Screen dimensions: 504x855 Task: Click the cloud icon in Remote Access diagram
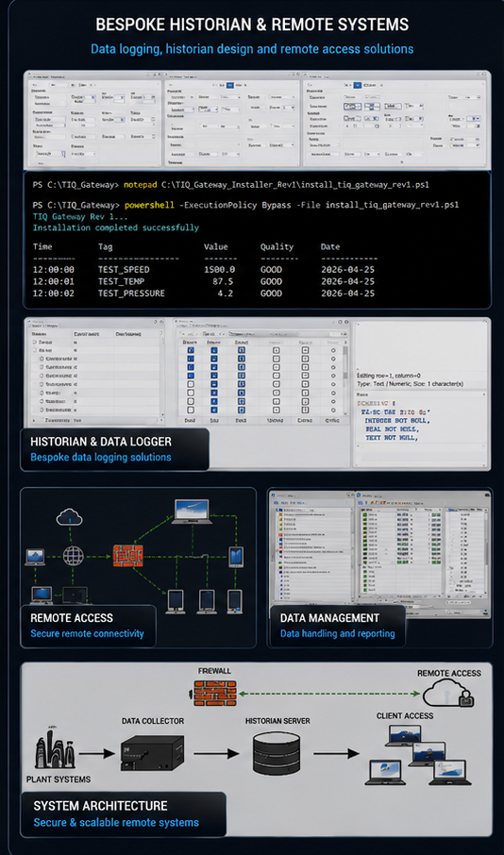tap(69, 516)
